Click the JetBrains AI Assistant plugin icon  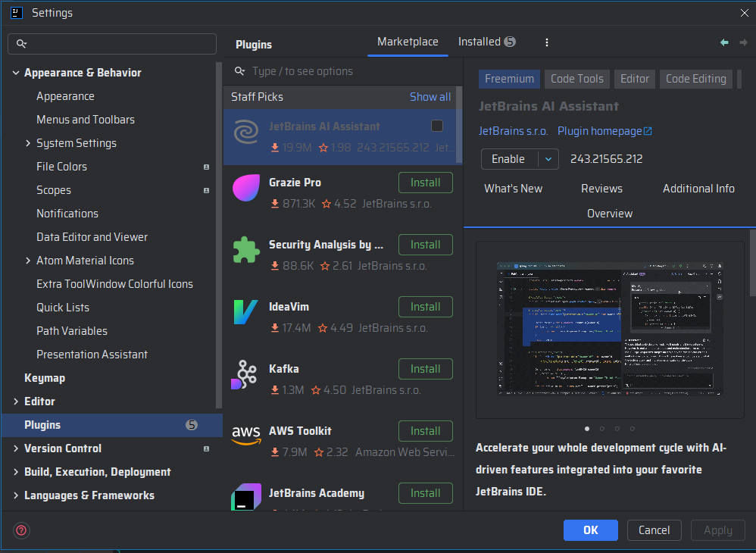[246, 133]
